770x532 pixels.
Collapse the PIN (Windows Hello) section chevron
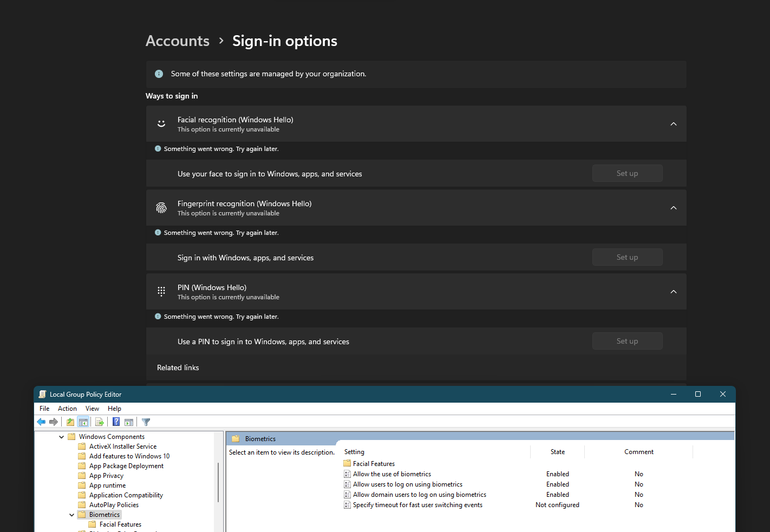point(674,292)
